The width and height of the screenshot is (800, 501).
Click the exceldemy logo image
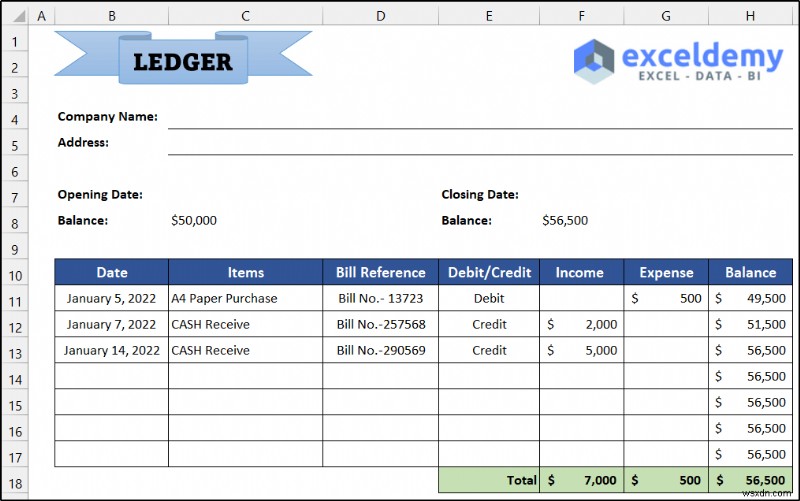point(678,62)
